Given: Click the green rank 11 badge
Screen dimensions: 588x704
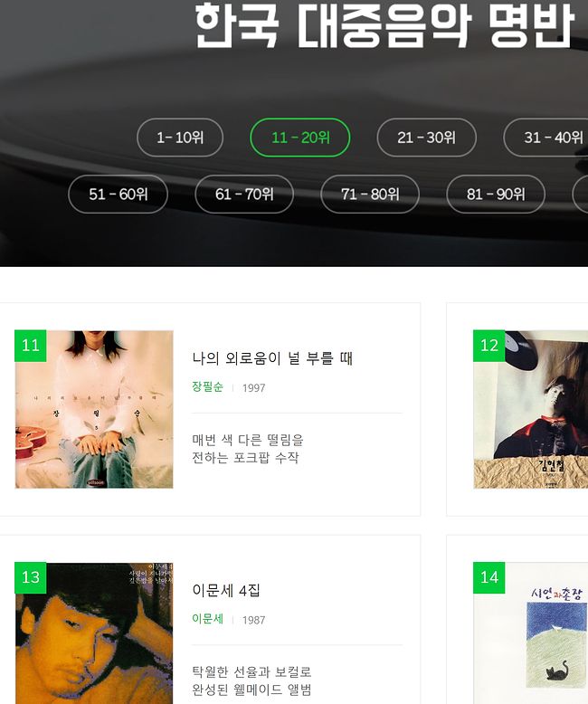Looking at the screenshot, I should [31, 346].
